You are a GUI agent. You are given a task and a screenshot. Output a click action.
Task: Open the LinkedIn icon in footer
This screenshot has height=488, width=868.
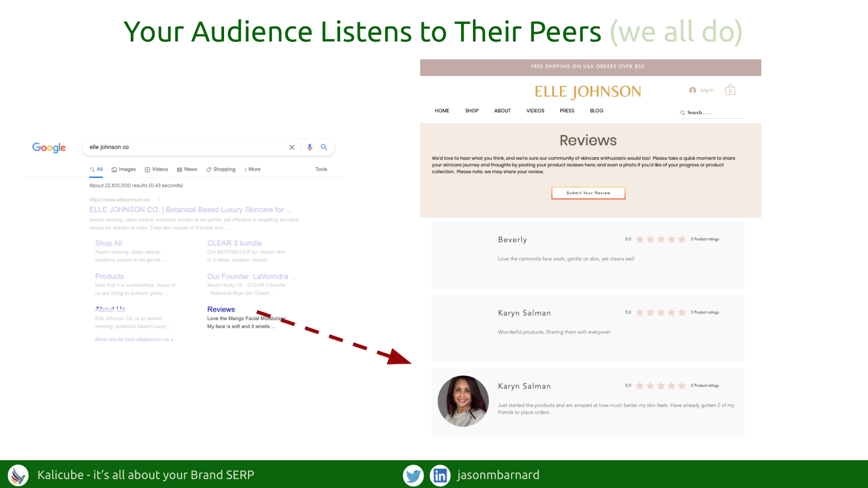[440, 476]
